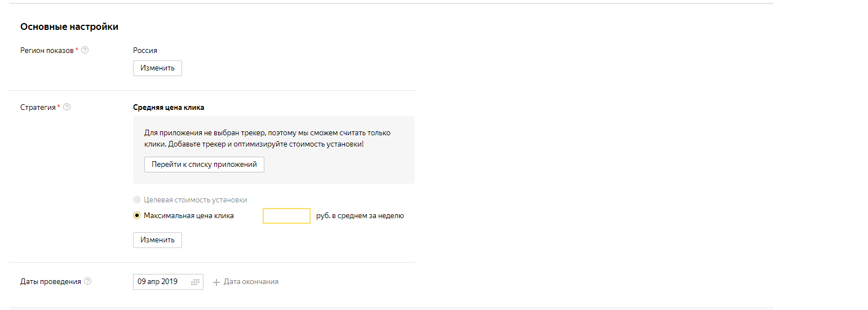Click Изменить button below strategy options
Image resolution: width=868 pixels, height=310 pixels.
[157, 240]
